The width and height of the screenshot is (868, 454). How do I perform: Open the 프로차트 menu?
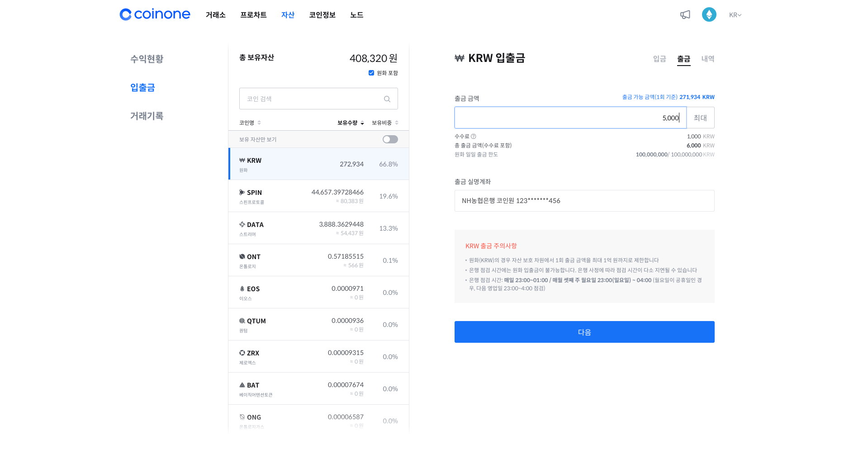tap(253, 15)
